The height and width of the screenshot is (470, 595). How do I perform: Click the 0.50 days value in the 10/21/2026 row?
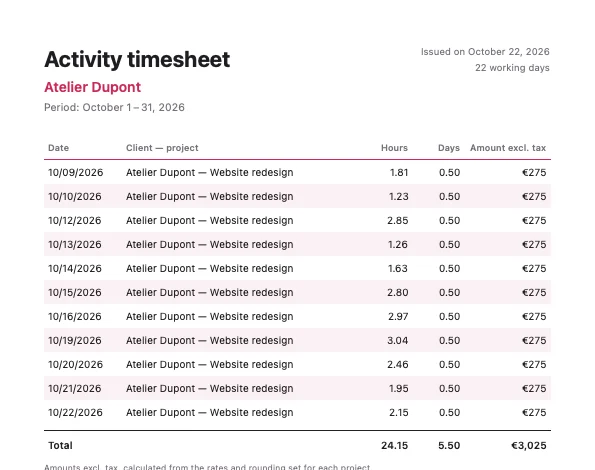tap(450, 388)
